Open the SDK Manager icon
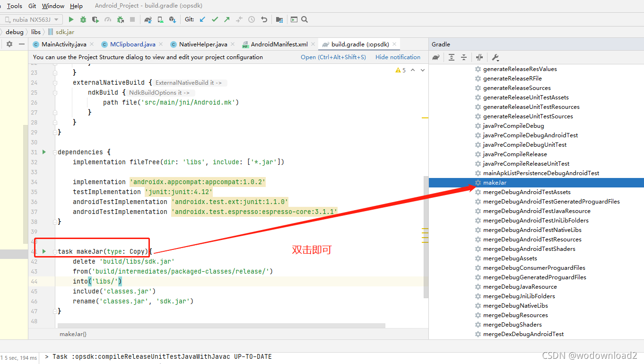 pos(173,19)
